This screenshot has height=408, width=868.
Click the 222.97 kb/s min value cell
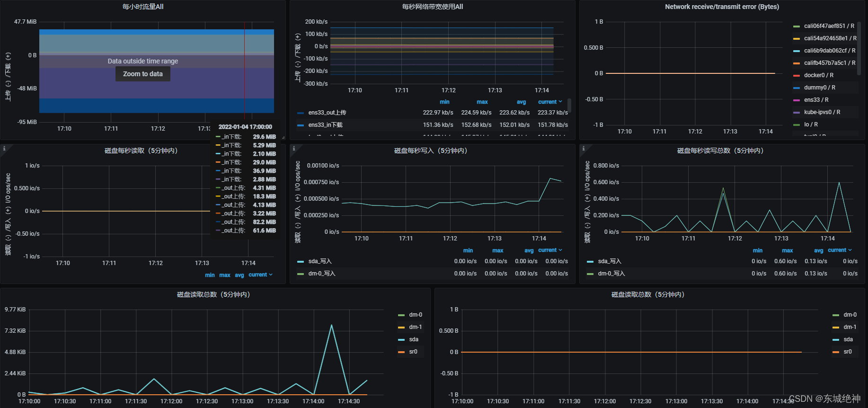438,113
